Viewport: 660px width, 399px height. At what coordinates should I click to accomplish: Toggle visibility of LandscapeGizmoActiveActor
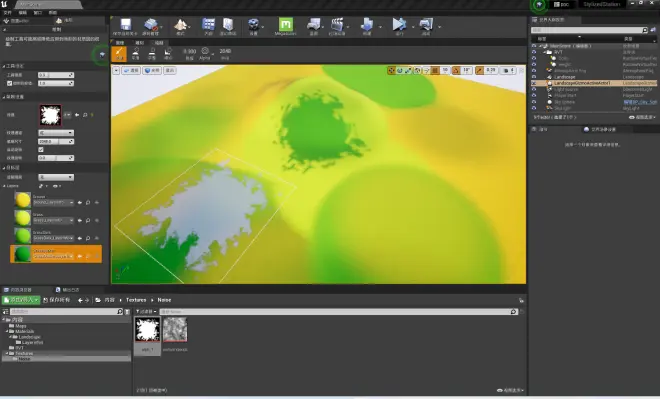coord(534,83)
